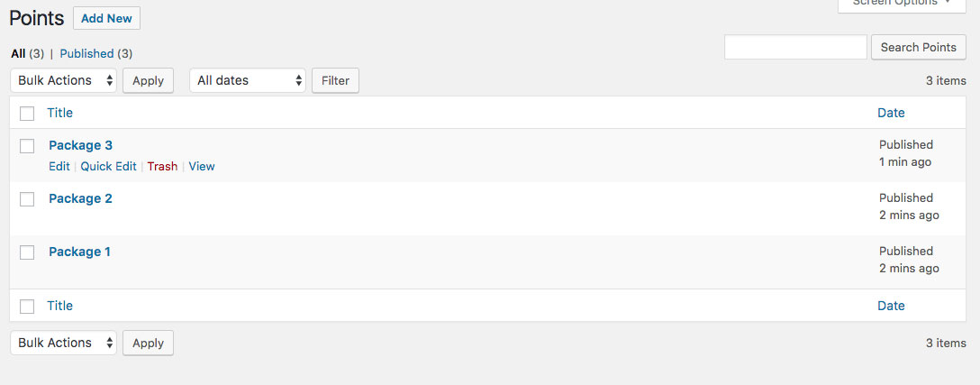
Task: Click into the search points text field
Action: [794, 47]
